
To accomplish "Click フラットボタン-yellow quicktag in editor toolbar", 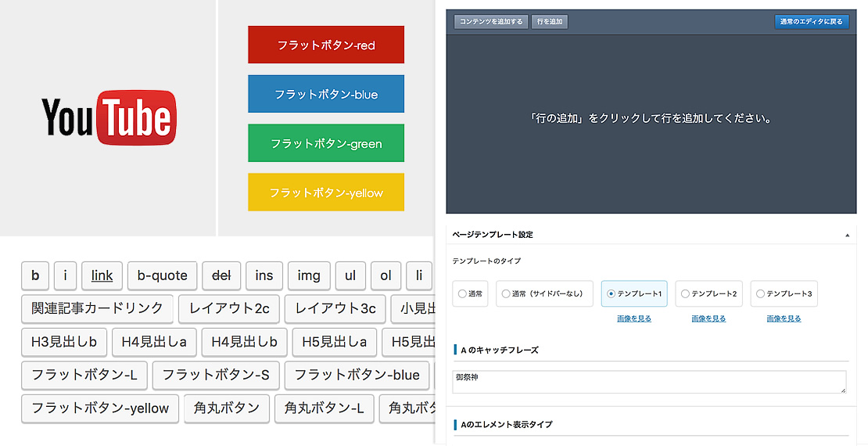I will (x=100, y=408).
